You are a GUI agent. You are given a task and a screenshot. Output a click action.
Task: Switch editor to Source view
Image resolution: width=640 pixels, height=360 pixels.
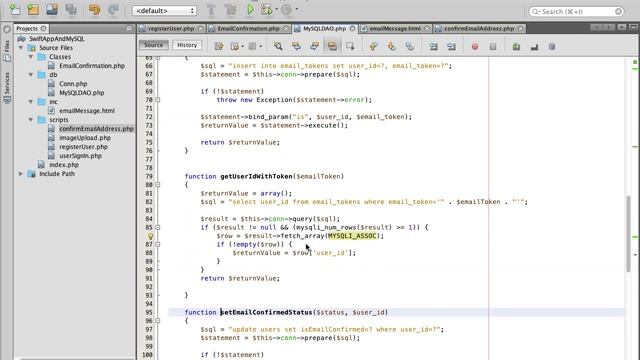coord(153,45)
